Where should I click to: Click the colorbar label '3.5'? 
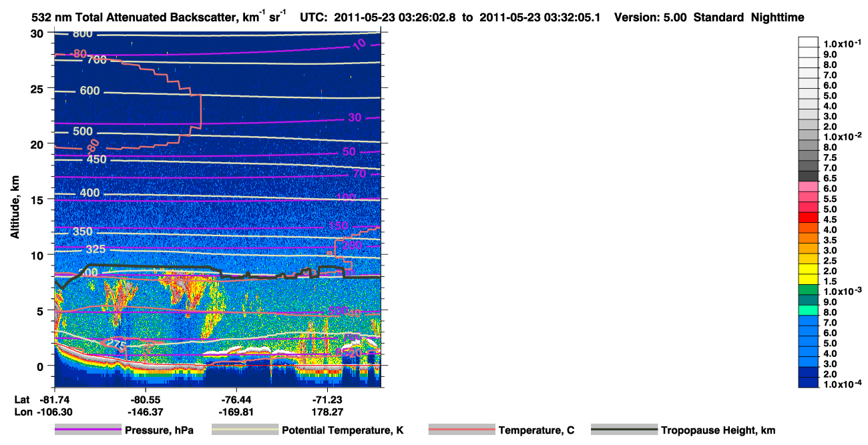coord(829,240)
